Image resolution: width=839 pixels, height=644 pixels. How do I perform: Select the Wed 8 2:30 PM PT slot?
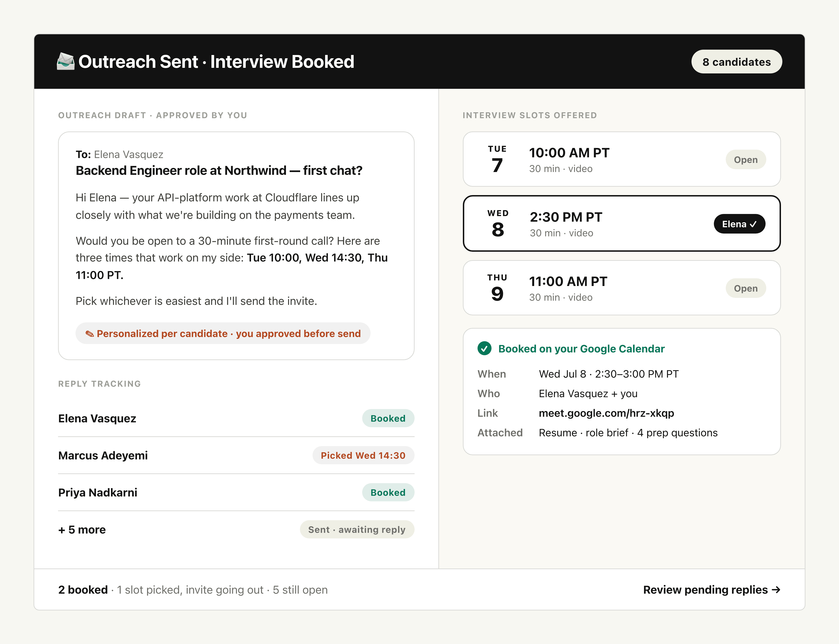[621, 224]
